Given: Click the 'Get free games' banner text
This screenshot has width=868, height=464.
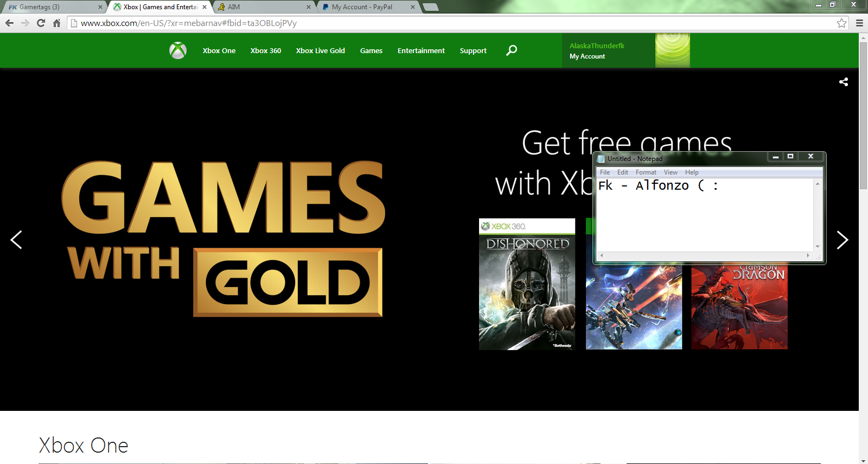Looking at the screenshot, I should coord(627,143).
